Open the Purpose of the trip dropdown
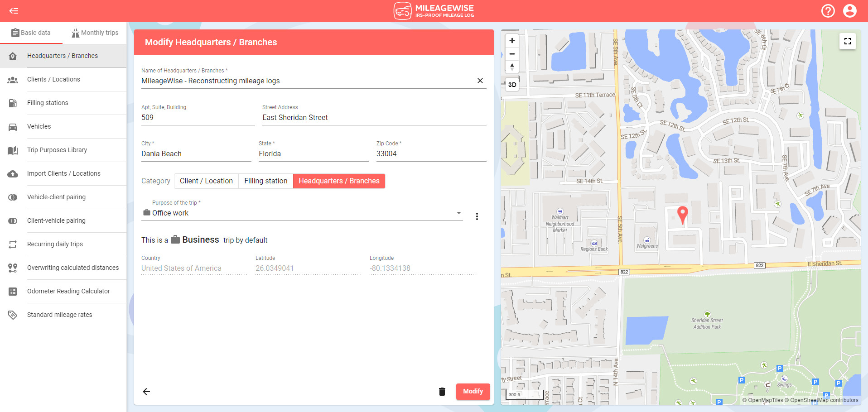The height and width of the screenshot is (412, 868). pyautogui.click(x=302, y=213)
